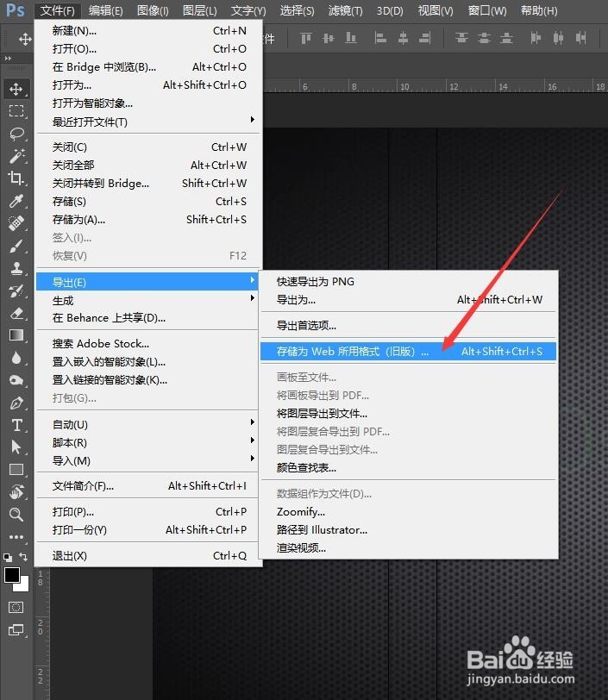Align left edges in options bar
The width and height of the screenshot is (608, 700).
(x=380, y=39)
